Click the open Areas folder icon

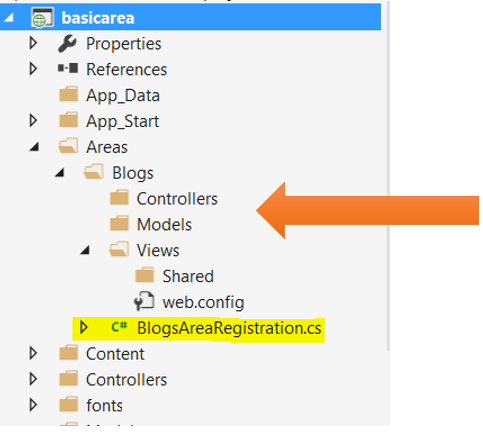point(68,146)
